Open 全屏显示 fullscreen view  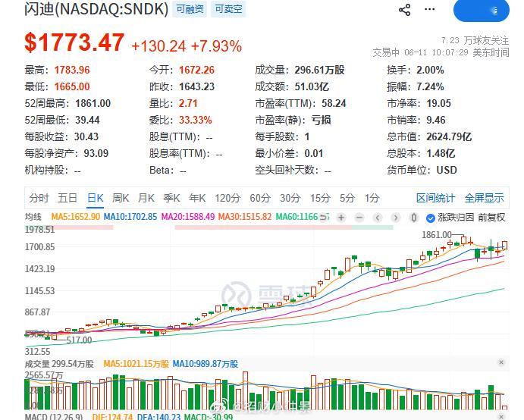(x=485, y=198)
